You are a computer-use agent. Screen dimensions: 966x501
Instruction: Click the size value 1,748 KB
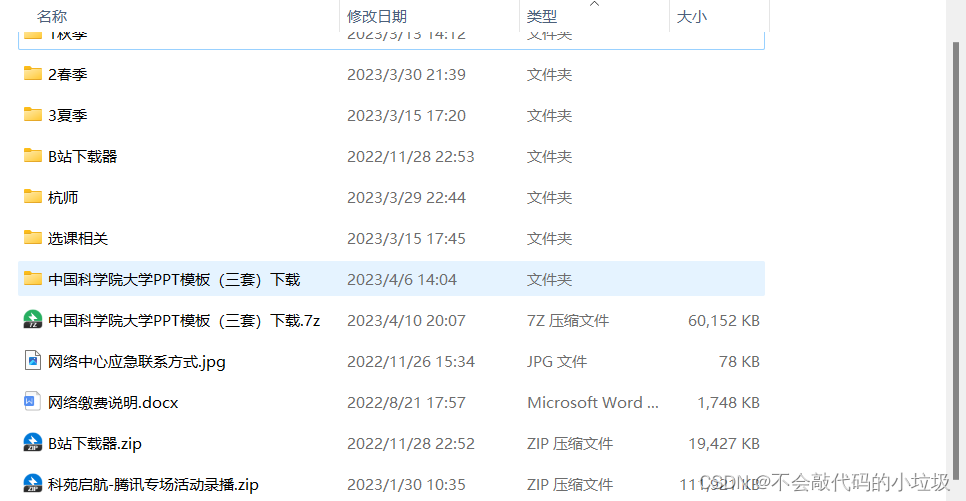728,402
